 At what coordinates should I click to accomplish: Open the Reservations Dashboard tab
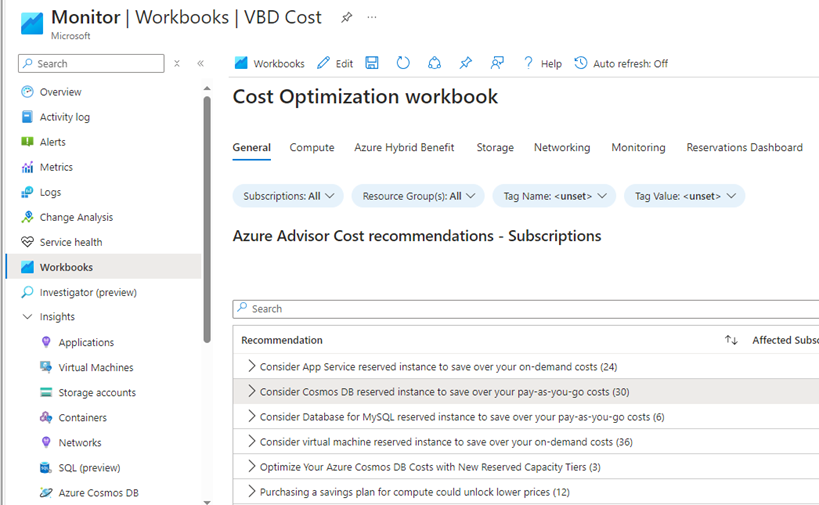pos(744,148)
